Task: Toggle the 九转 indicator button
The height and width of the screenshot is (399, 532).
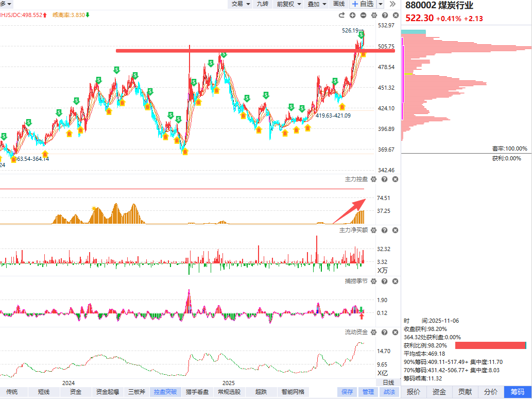Action: pyautogui.click(x=262, y=4)
